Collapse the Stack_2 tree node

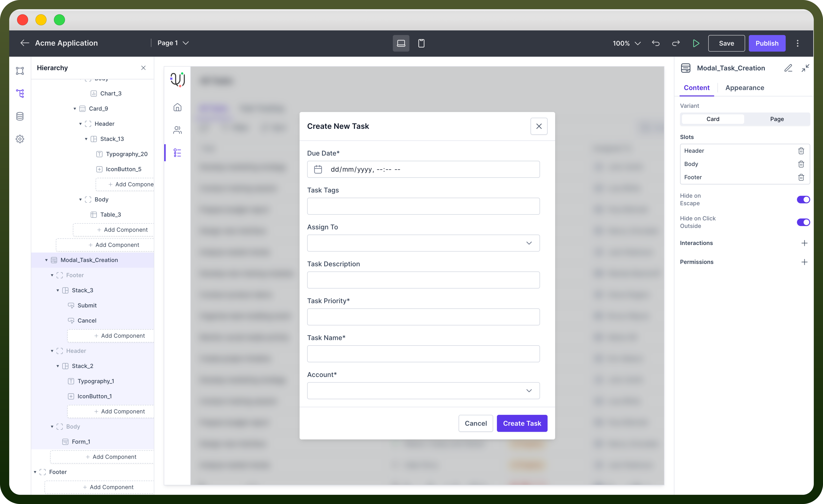click(x=58, y=366)
